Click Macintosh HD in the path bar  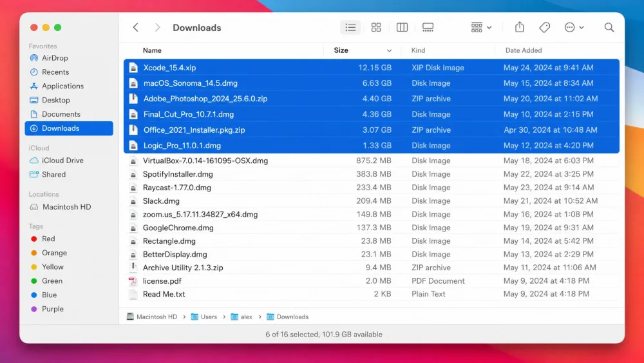152,317
